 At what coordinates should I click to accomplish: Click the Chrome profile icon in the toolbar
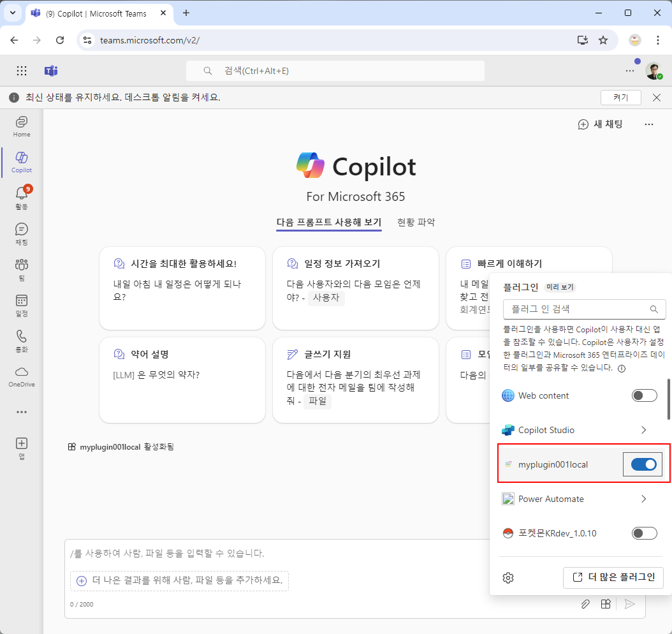tap(635, 40)
